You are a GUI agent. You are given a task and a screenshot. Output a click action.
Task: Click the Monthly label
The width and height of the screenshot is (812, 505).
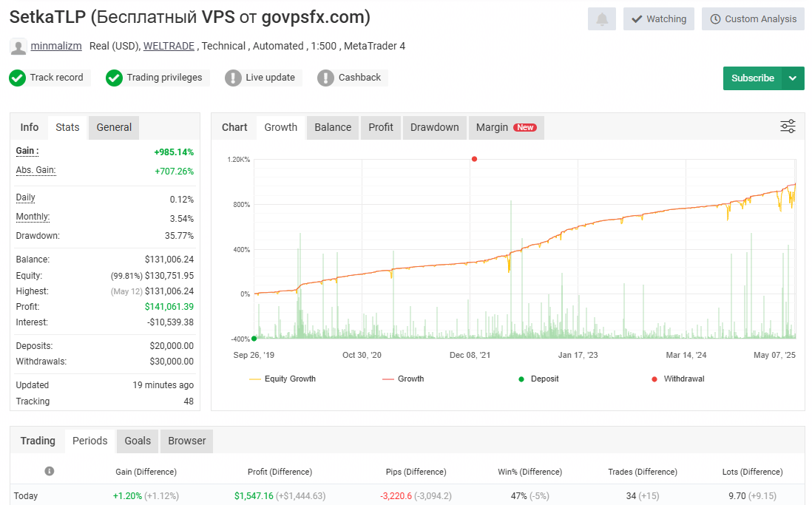click(x=33, y=217)
